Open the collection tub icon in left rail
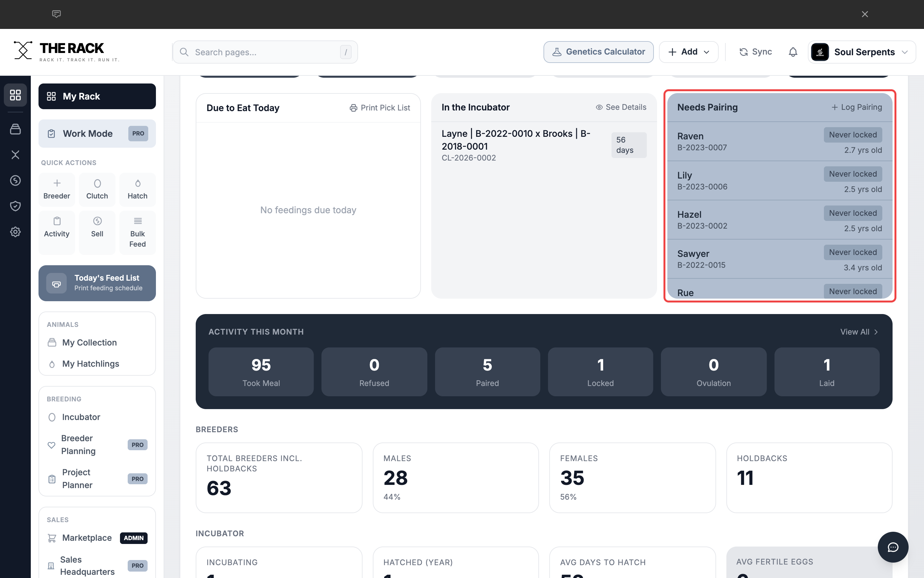The image size is (924, 578). click(x=15, y=129)
